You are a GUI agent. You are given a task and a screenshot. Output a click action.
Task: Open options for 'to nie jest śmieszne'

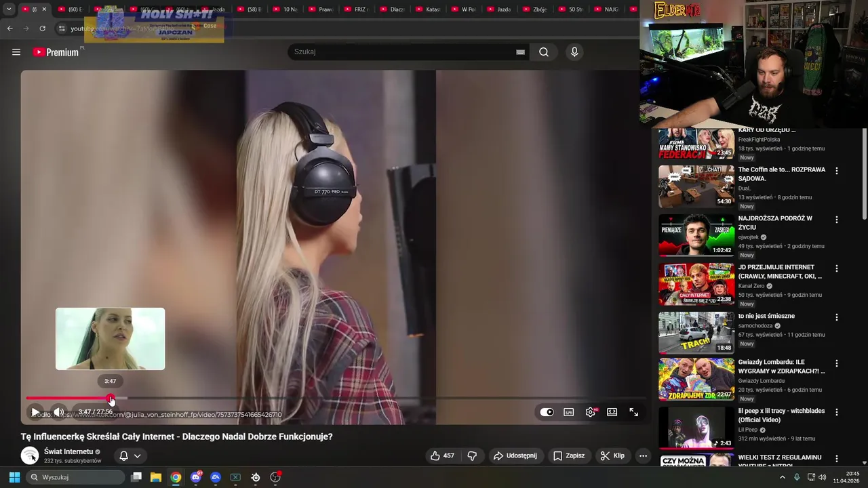pyautogui.click(x=836, y=318)
